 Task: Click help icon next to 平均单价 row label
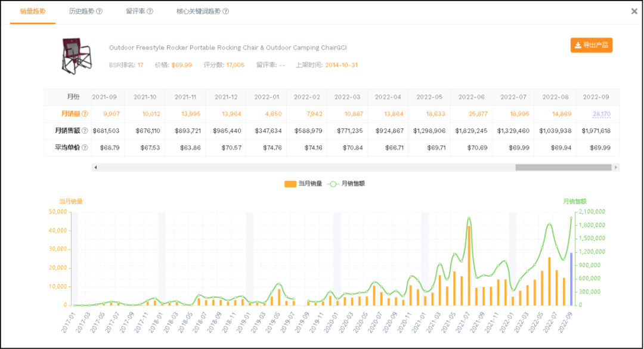pyautogui.click(x=85, y=147)
